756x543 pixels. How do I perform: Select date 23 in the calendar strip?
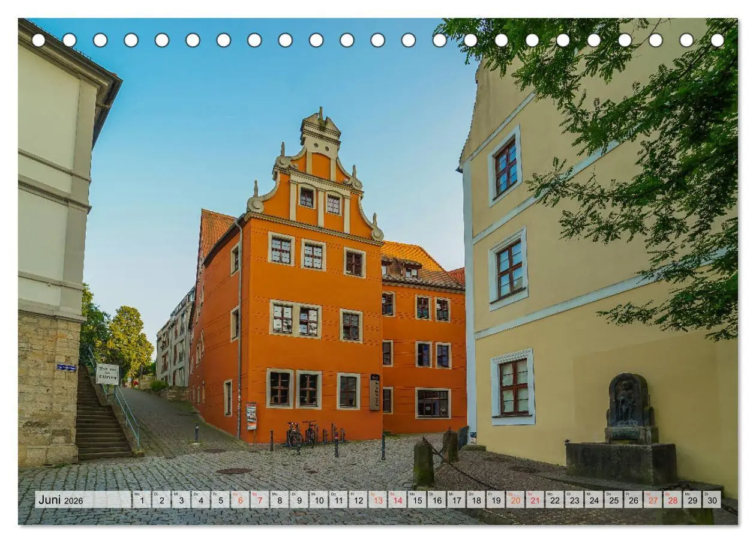click(x=574, y=500)
